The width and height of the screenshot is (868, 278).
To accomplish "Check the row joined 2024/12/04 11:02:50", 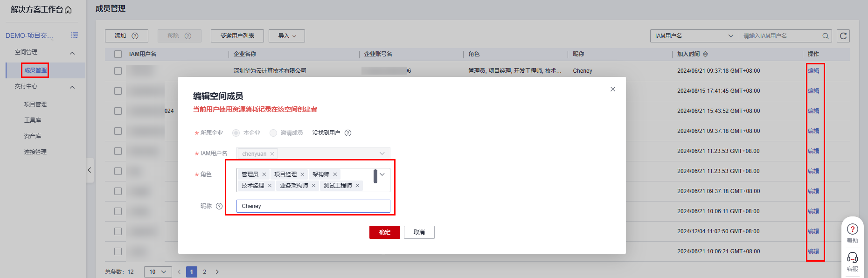I will [118, 231].
